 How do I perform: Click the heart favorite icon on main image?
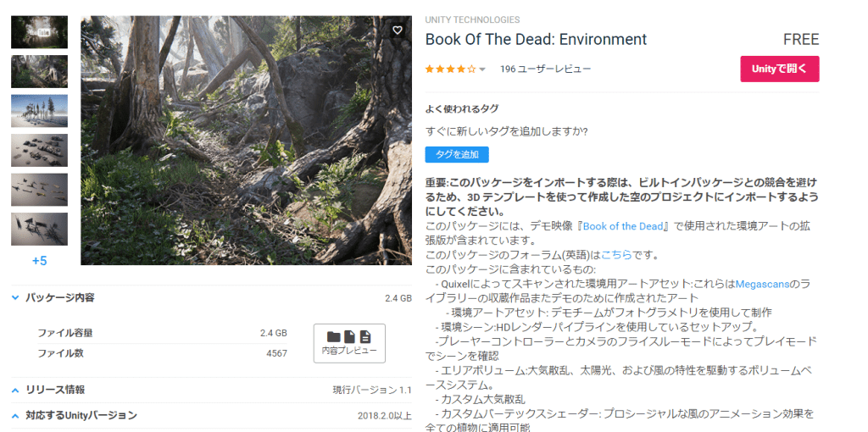398,30
